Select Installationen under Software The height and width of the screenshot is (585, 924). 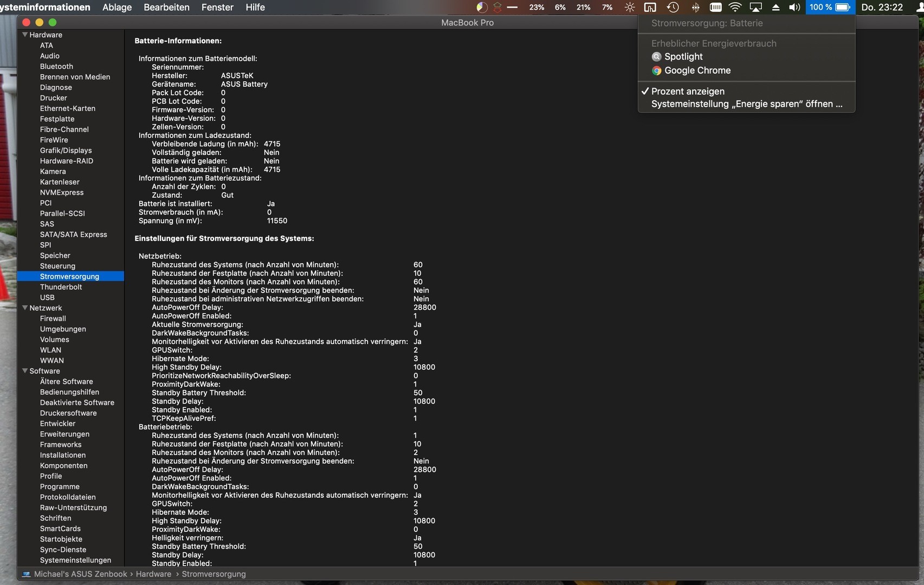point(63,456)
